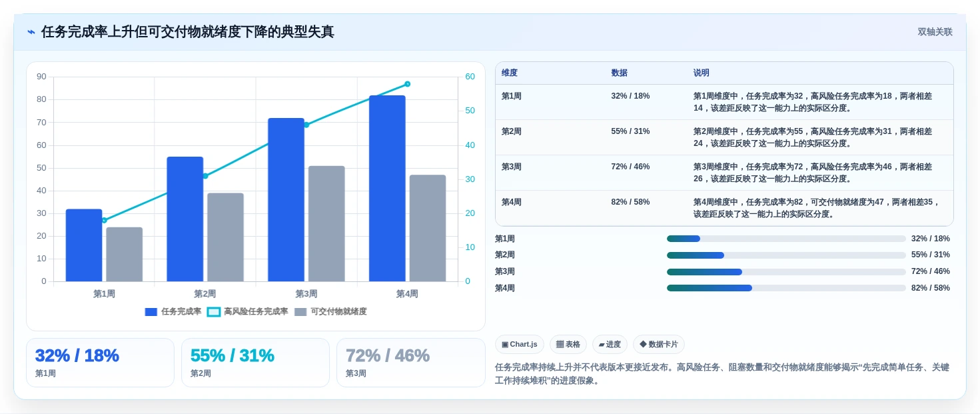The image size is (980, 414).
Task: Open the 32% / 18% 第1周 data card
Action: point(100,363)
